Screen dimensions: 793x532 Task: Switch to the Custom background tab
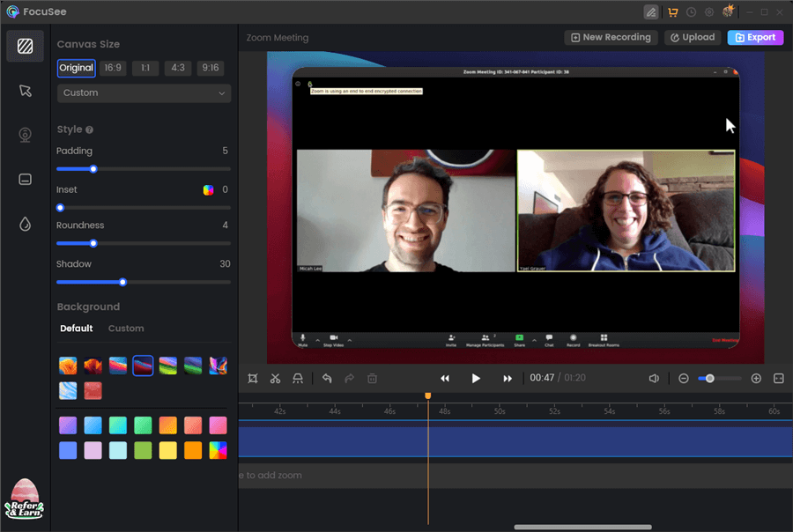(126, 329)
